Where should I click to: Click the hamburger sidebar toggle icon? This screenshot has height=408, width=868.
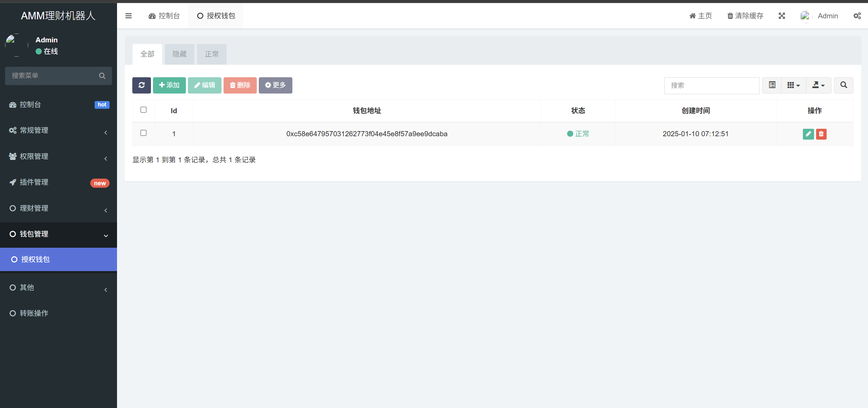pos(128,16)
